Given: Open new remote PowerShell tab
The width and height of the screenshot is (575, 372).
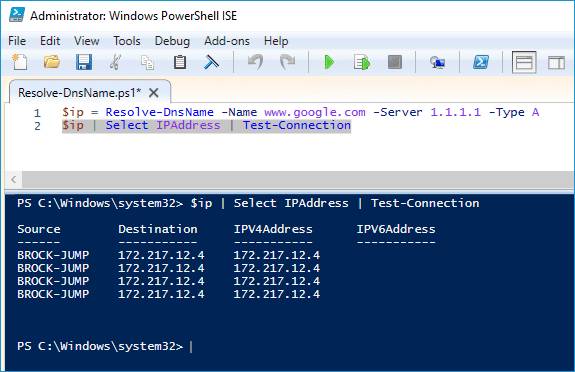Looking at the screenshot, I should click(x=437, y=62).
